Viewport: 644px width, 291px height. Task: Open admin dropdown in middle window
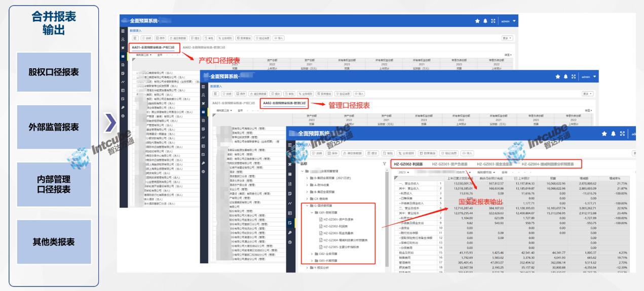click(588, 77)
